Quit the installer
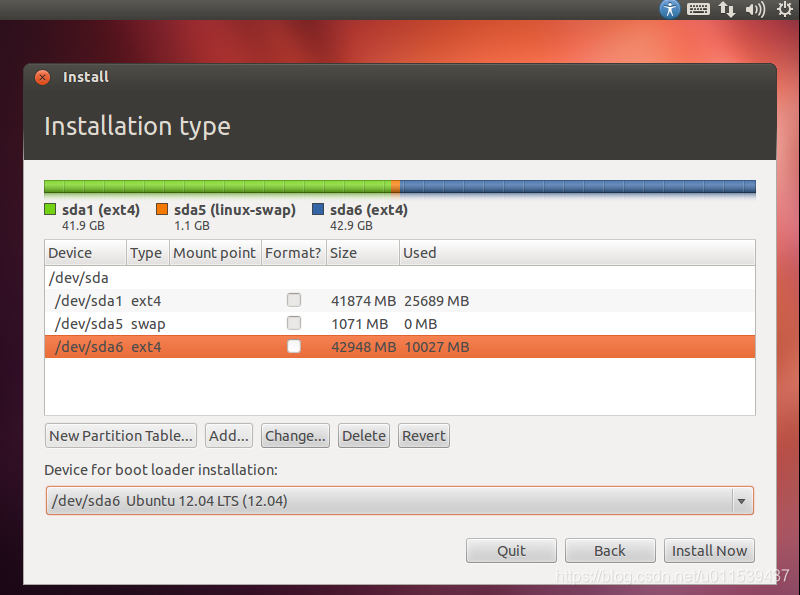Viewport: 800px width, 595px height. 511,551
